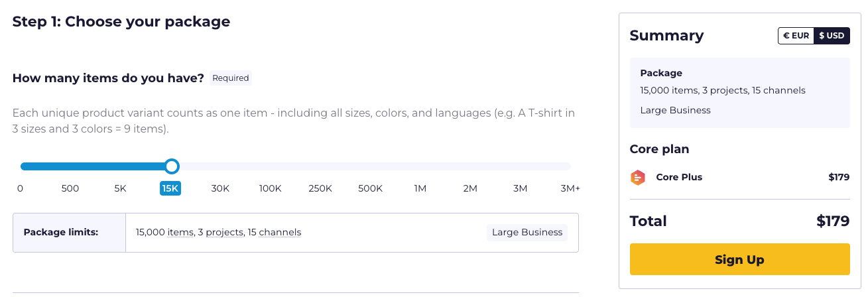Image resolution: width=868 pixels, height=297 pixels.
Task: Switch currency to USD
Action: (832, 36)
